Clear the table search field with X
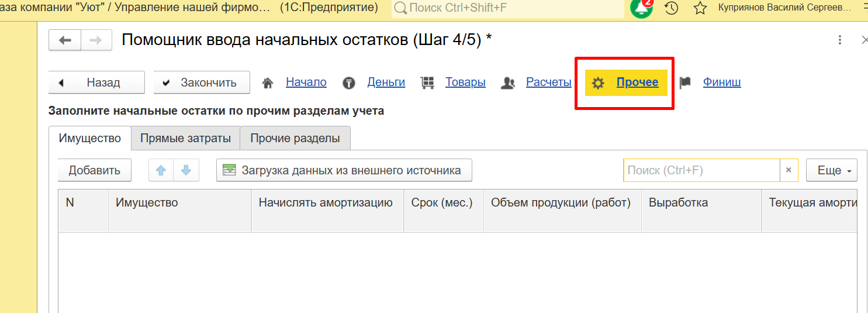 point(788,170)
